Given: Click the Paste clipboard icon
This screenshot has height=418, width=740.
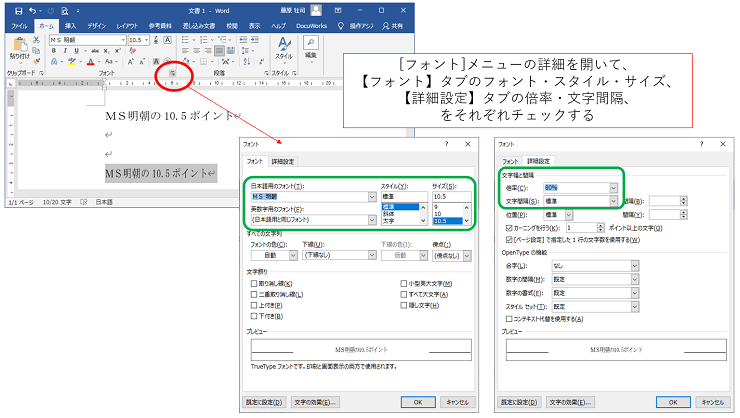Looking at the screenshot, I should coord(20,45).
